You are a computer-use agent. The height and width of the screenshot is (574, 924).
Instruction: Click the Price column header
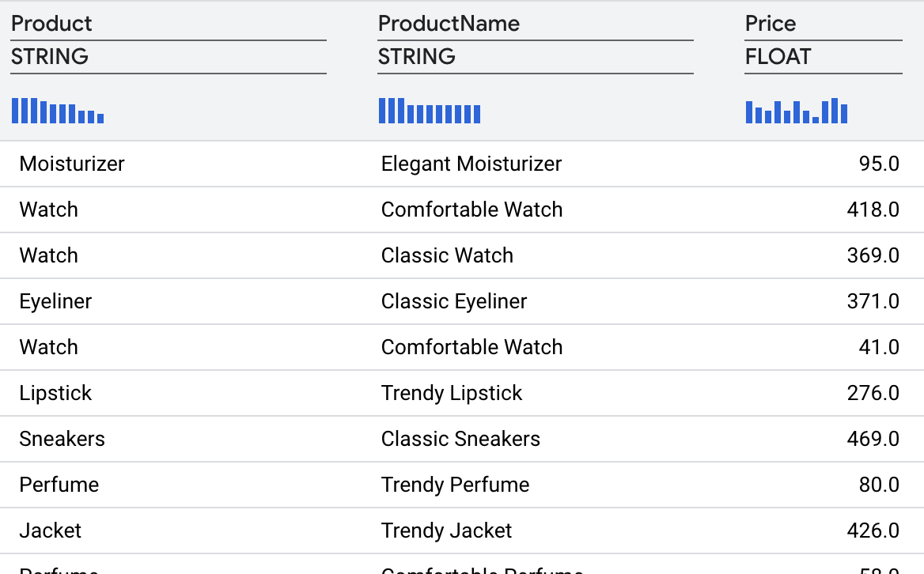(771, 24)
